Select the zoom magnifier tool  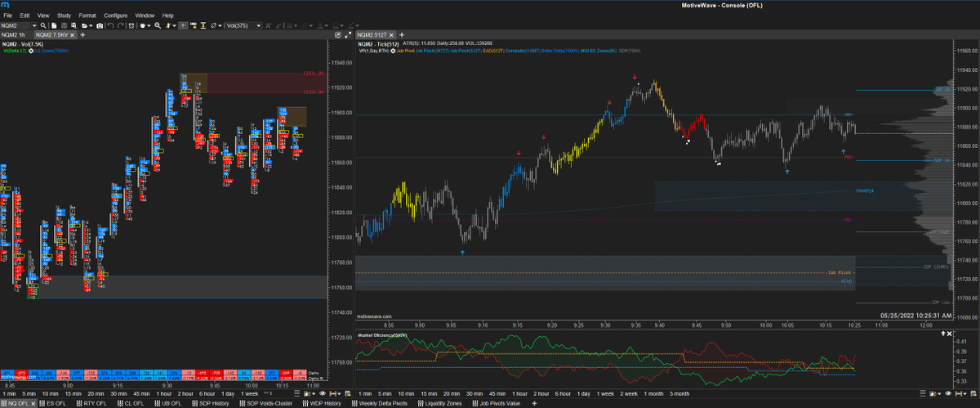pyautogui.click(x=158, y=25)
